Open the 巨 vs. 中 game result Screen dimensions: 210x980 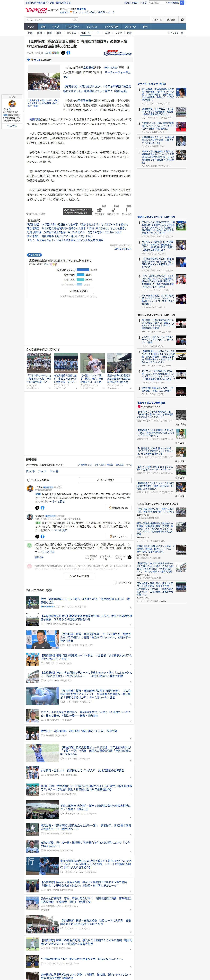30,471
